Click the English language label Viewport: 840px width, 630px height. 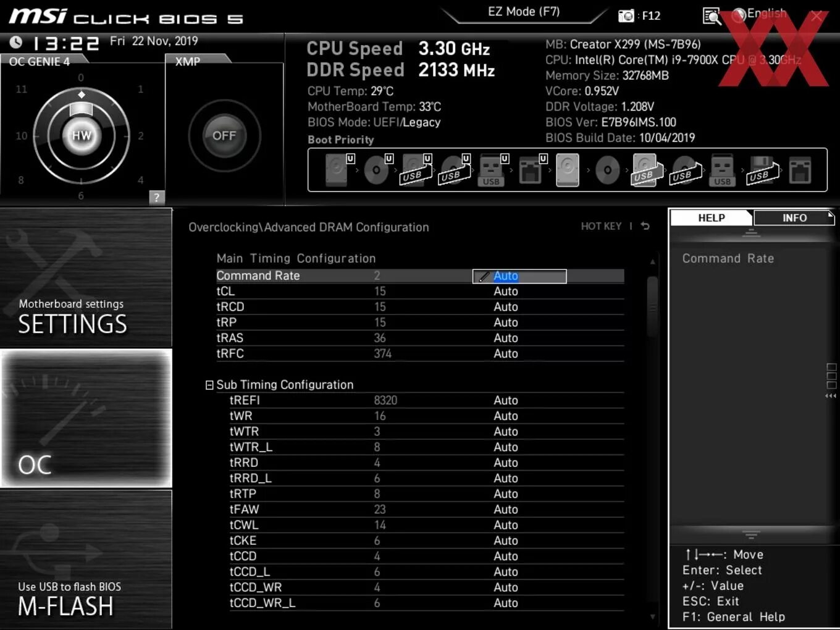coord(766,14)
